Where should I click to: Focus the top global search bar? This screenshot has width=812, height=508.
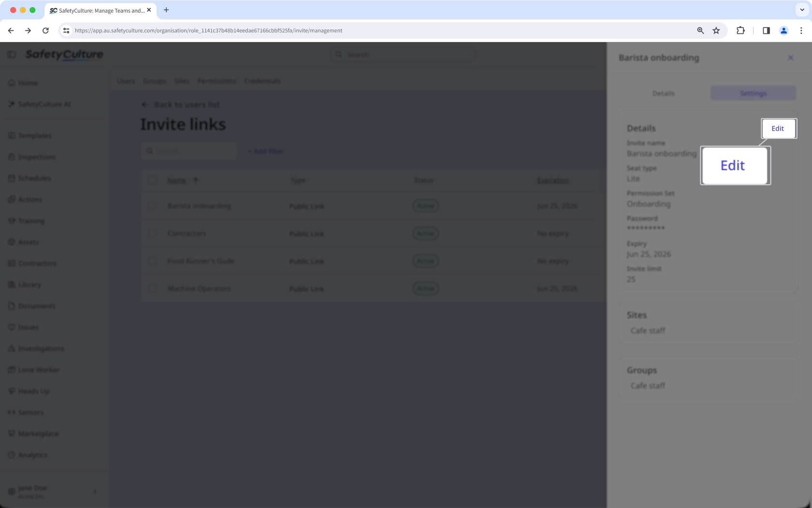[403, 55]
